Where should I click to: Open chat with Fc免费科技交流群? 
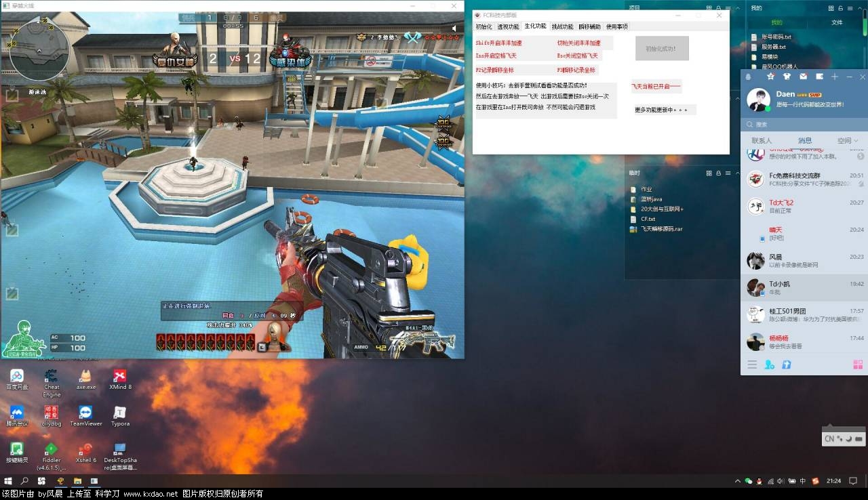coord(804,180)
